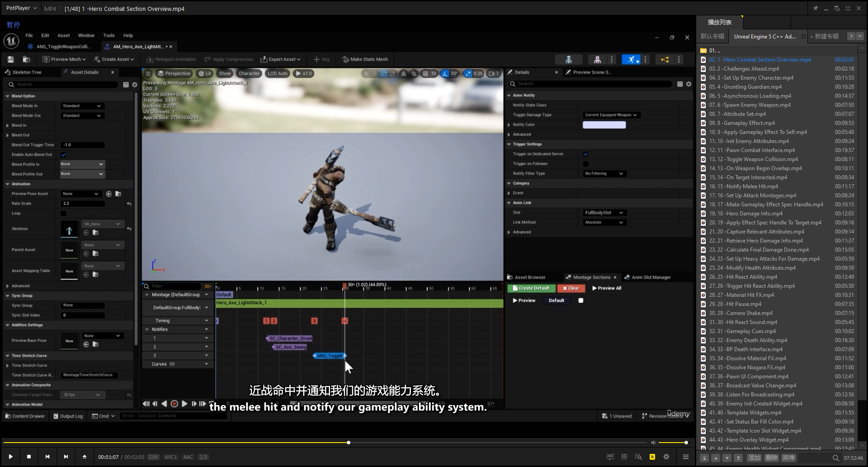Toggle grid snapping with value 10
Viewport: 868px width, 467px height.
429,73
